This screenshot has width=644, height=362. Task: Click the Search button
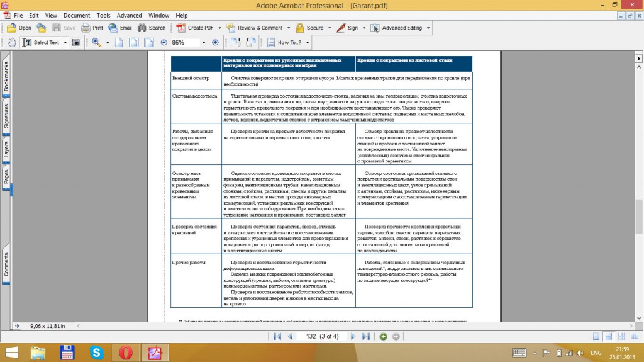tap(152, 28)
